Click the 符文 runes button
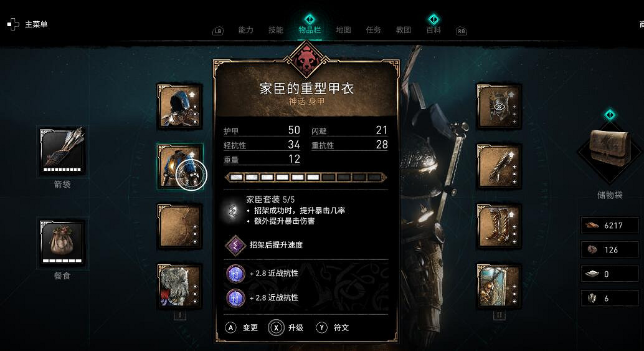 tap(332, 327)
